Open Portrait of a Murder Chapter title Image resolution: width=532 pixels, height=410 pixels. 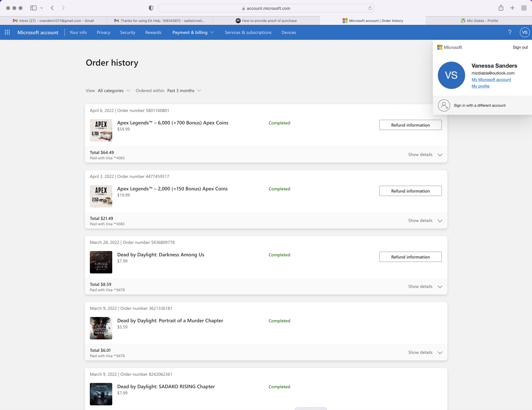click(170, 321)
